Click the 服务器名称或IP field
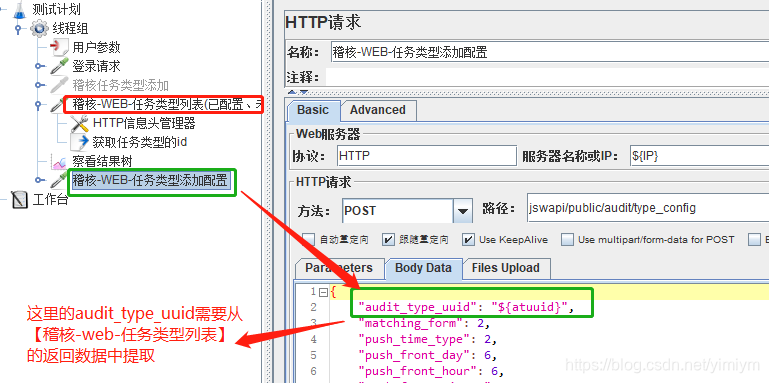 699,155
